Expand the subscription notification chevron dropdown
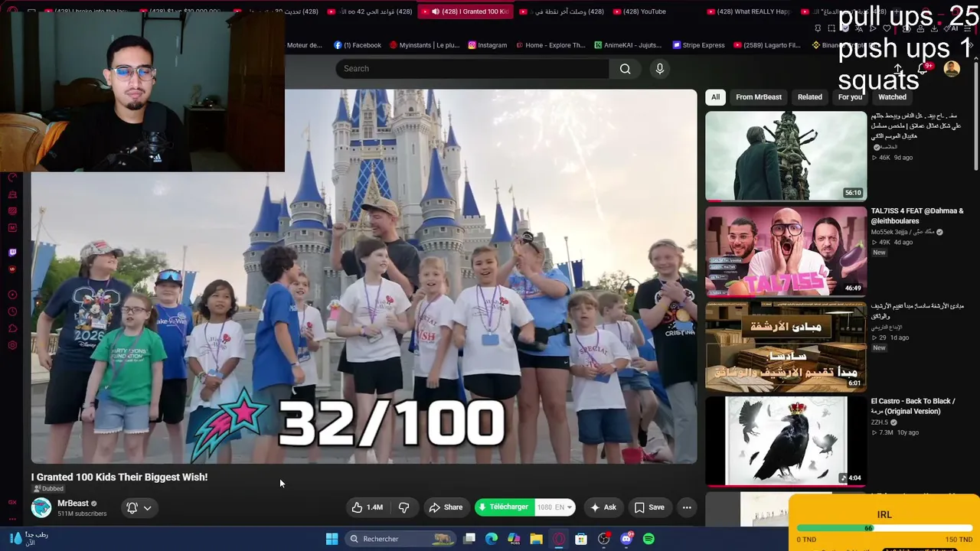The width and height of the screenshot is (980, 551). (x=148, y=507)
